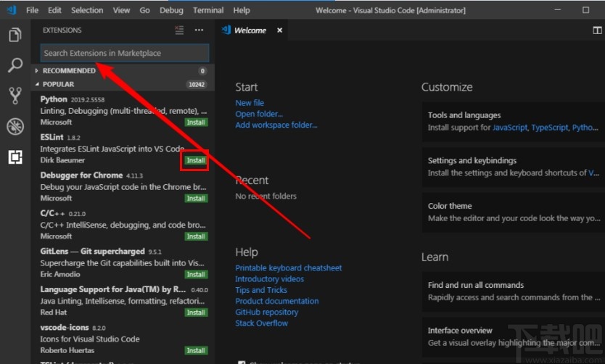605x364 pixels.
Task: Select Python extension title in list
Action: 54,99
